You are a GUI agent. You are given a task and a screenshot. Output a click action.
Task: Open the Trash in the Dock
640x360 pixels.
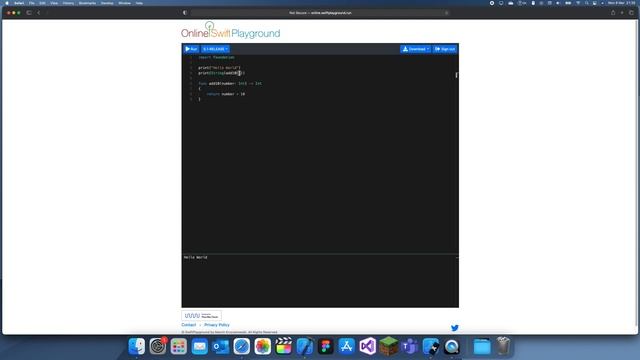(503, 347)
